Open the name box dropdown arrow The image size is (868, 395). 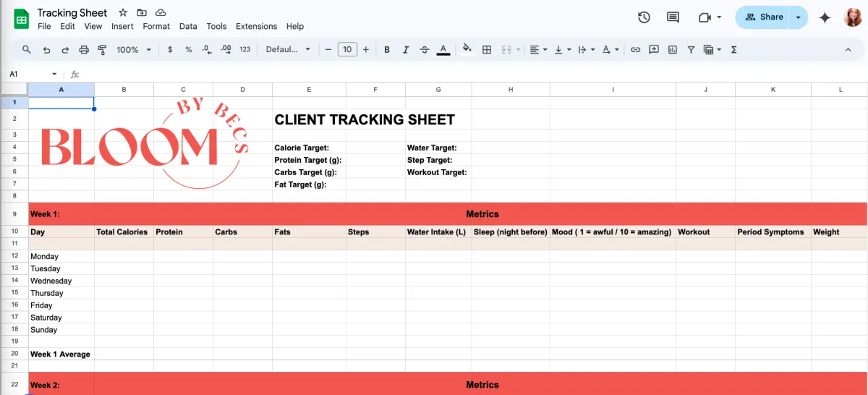click(x=54, y=74)
